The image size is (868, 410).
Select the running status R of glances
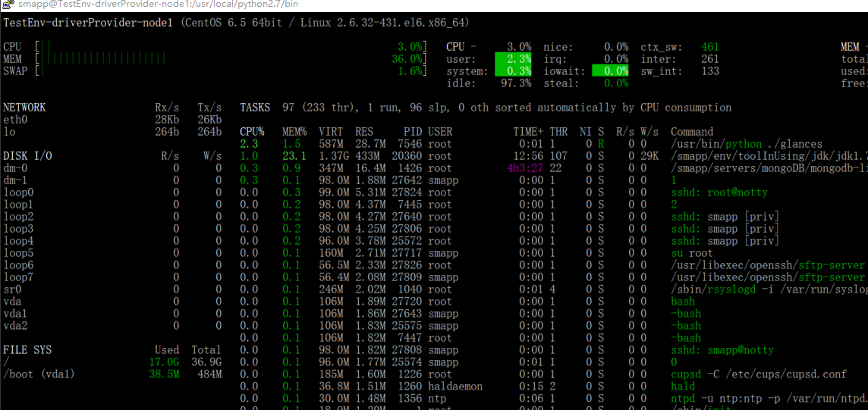(x=601, y=144)
